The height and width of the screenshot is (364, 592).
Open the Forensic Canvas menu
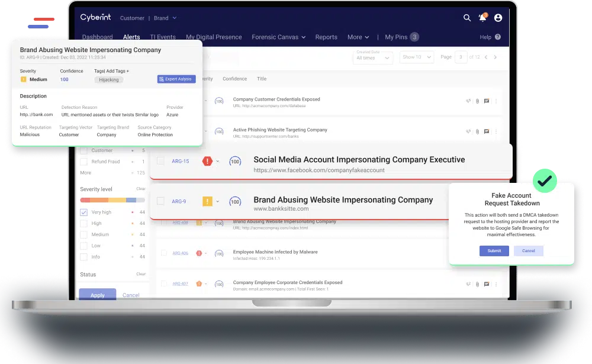click(278, 37)
